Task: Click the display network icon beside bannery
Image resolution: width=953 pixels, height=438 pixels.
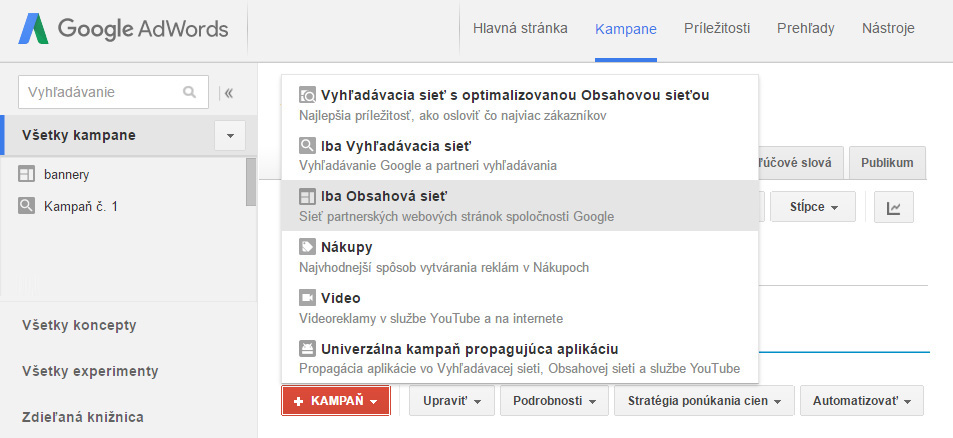Action: (x=27, y=175)
